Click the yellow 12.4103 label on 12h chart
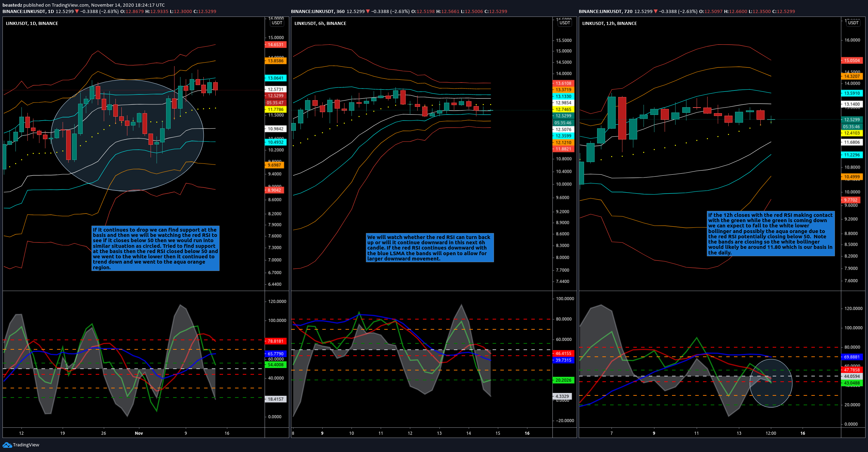The height and width of the screenshot is (452, 868). coord(852,133)
